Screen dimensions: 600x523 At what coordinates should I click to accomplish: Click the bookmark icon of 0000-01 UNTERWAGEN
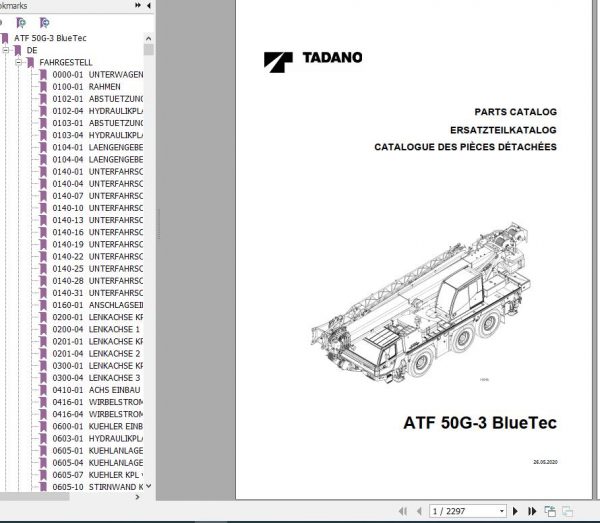43,75
